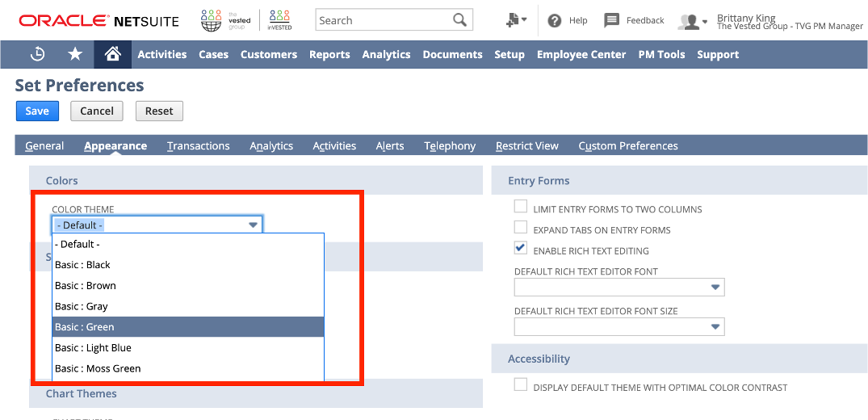This screenshot has height=420, width=868.
Task: Click the Save button
Action: click(37, 111)
